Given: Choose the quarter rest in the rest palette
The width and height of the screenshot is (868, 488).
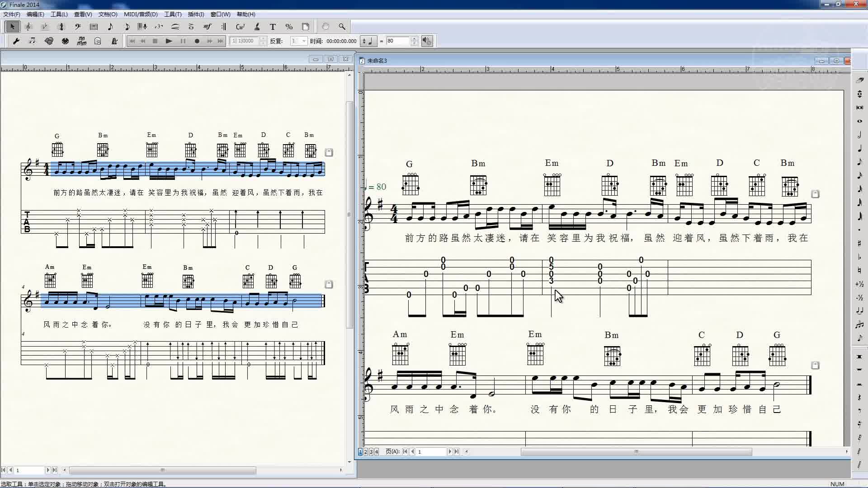Looking at the screenshot, I should click(859, 397).
